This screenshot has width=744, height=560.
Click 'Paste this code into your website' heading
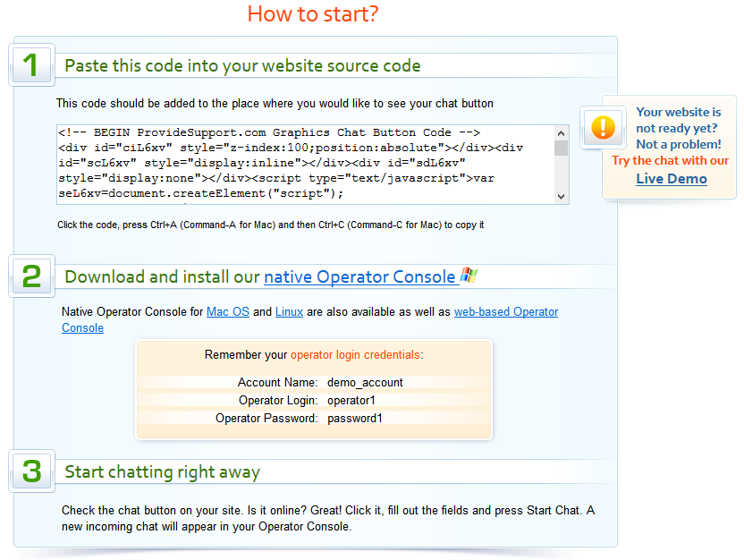pyautogui.click(x=242, y=66)
